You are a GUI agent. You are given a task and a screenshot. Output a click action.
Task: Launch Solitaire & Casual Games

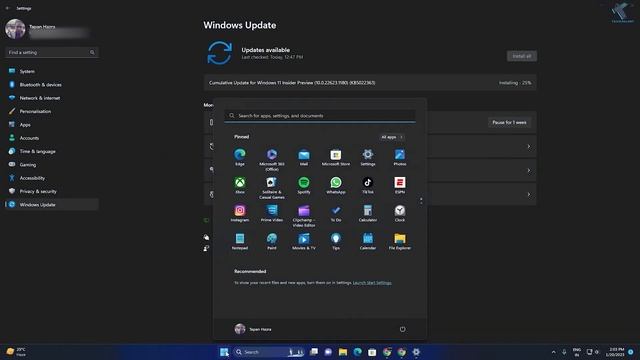[272, 188]
